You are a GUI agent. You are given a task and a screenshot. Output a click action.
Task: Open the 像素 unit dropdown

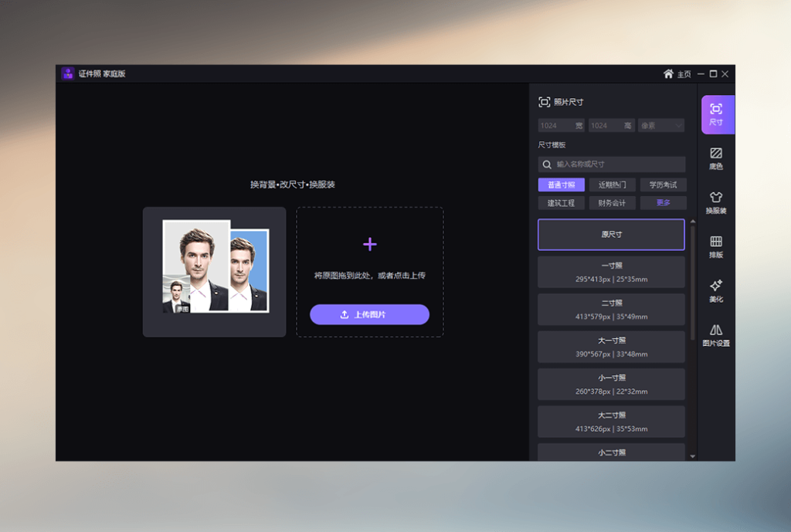[x=661, y=126]
